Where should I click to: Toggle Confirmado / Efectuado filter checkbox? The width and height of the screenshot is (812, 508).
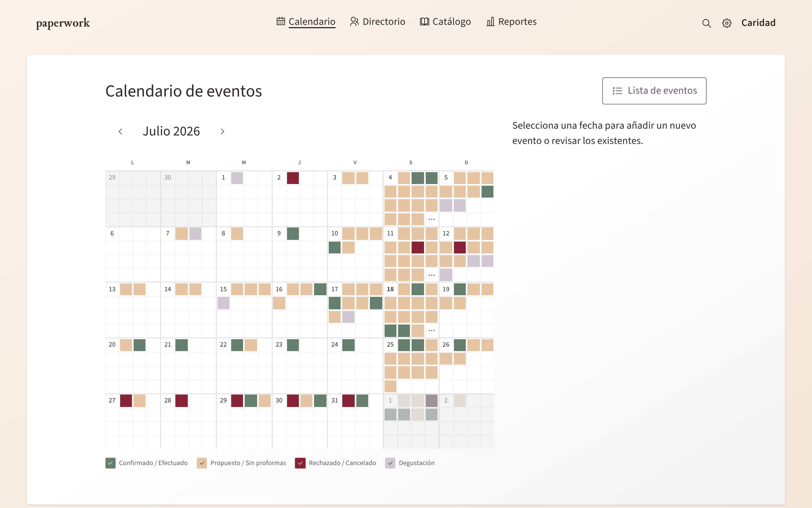click(111, 463)
